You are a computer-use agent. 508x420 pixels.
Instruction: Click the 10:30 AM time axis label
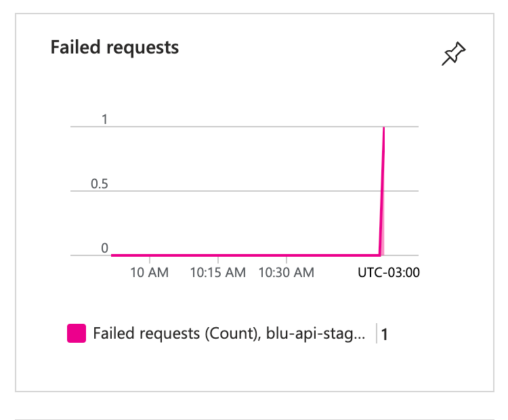coord(287,272)
